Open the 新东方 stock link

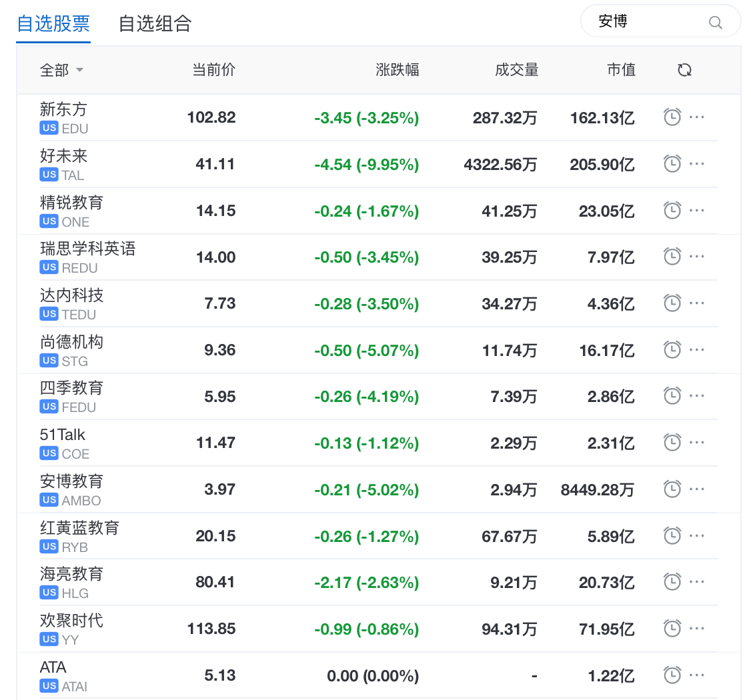63,109
